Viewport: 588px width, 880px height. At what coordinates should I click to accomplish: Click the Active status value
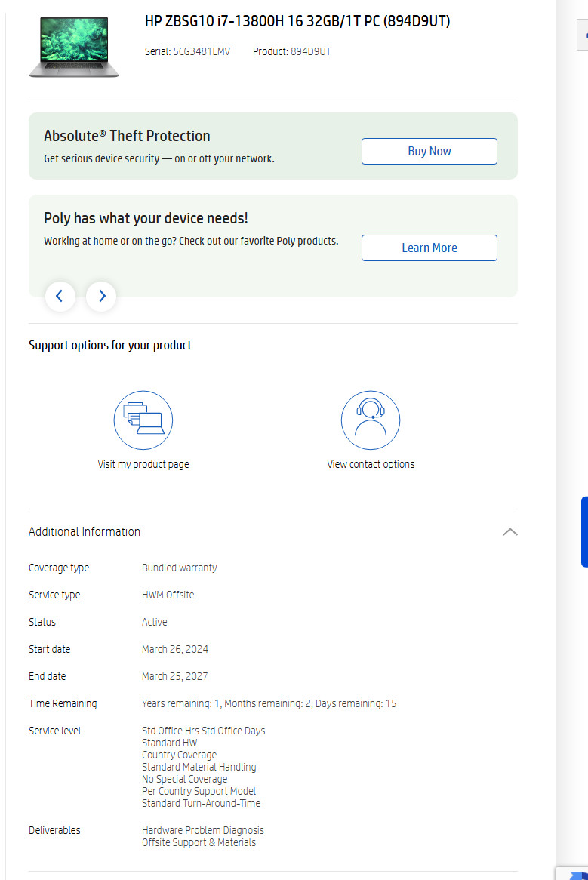[x=154, y=622]
